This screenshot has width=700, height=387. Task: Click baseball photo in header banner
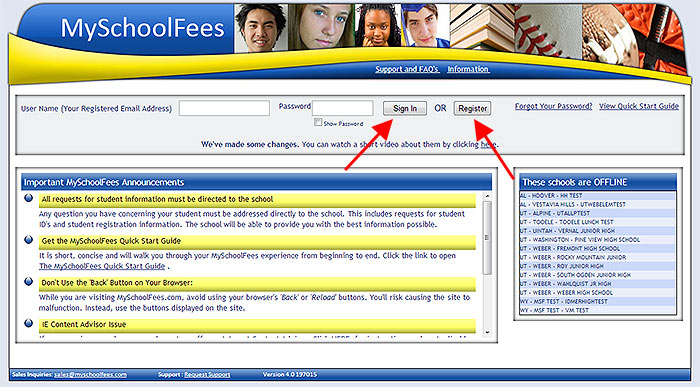[549, 31]
